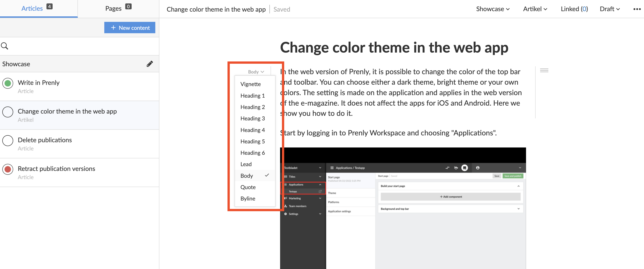The image size is (644, 269).
Task: Click the red status circle for Retract publication versions
Action: point(8,169)
